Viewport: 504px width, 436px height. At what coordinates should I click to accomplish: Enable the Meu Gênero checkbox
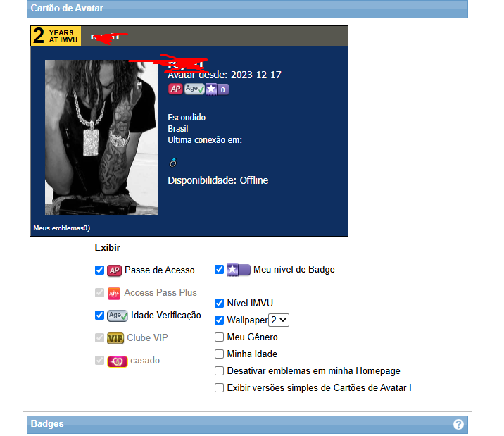(x=219, y=337)
